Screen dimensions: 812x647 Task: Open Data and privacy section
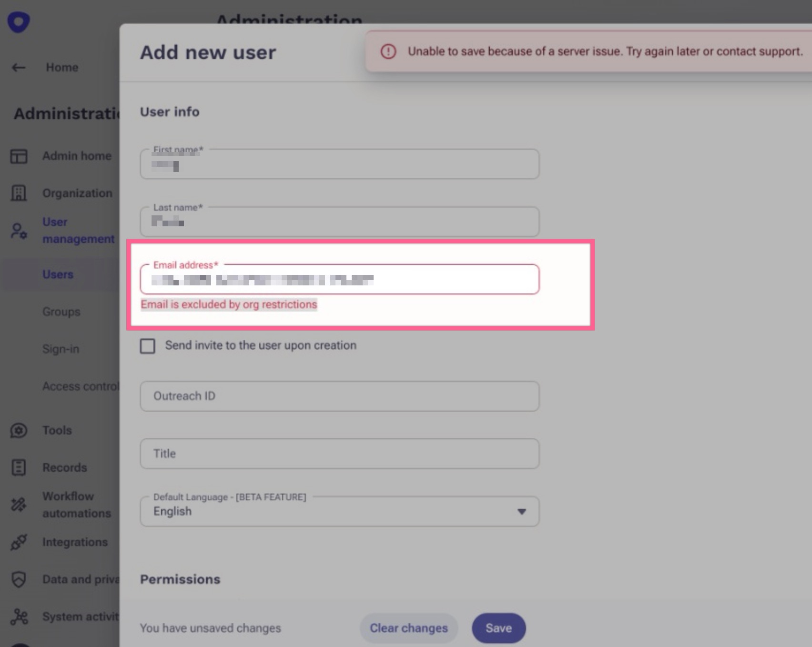pyautogui.click(x=80, y=579)
